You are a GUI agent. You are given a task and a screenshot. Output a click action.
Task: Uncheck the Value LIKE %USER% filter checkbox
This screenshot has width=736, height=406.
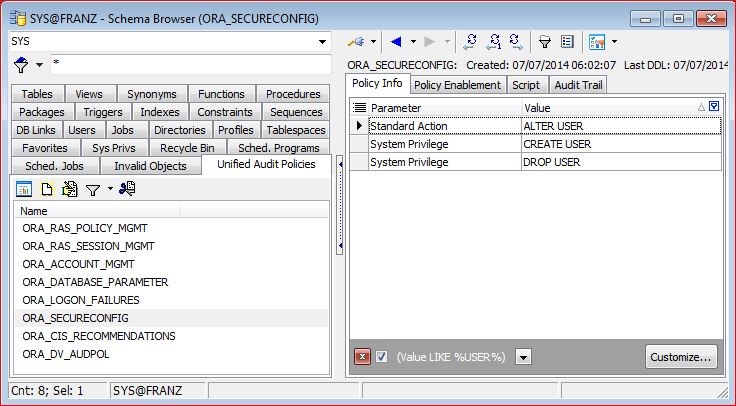(x=382, y=357)
